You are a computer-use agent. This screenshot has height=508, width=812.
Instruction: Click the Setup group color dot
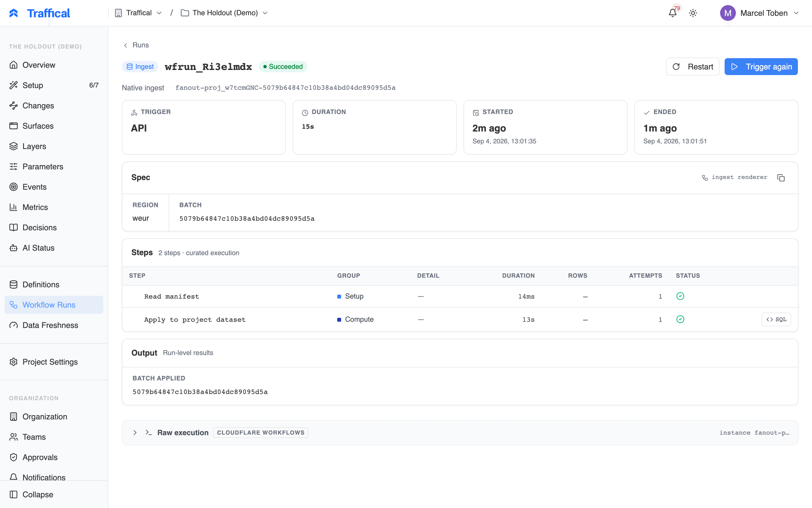click(339, 296)
